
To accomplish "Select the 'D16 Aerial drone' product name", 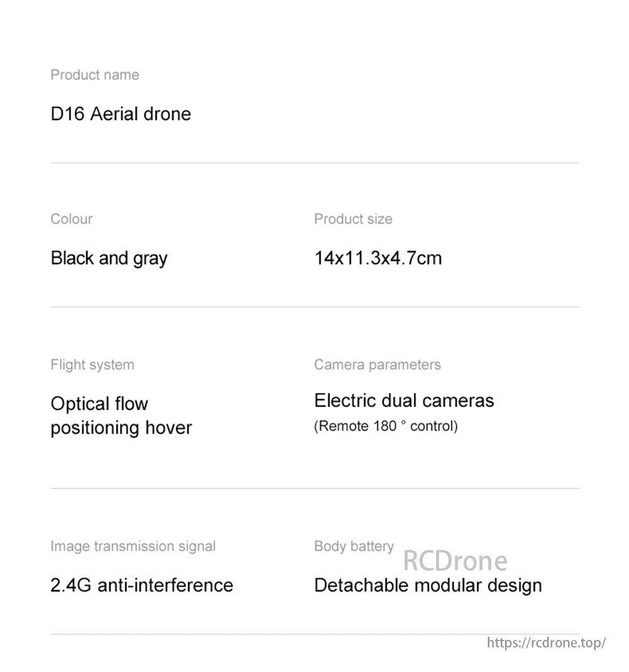I will point(121,114).
